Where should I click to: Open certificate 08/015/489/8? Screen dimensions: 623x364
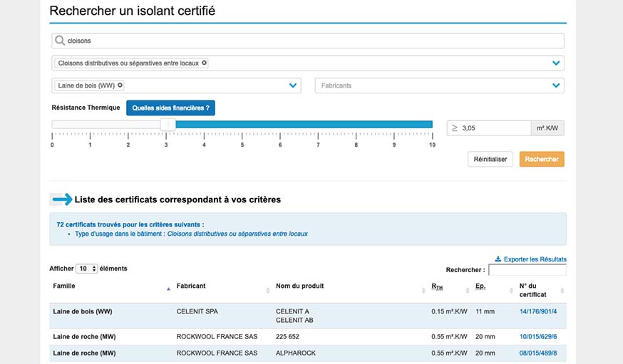pos(538,353)
